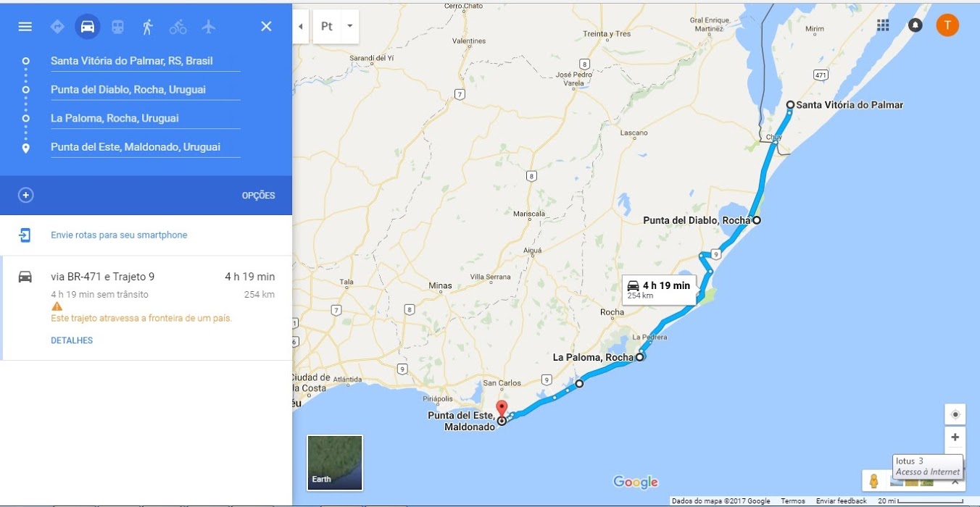
Task: Show my location on the map
Action: (x=955, y=414)
